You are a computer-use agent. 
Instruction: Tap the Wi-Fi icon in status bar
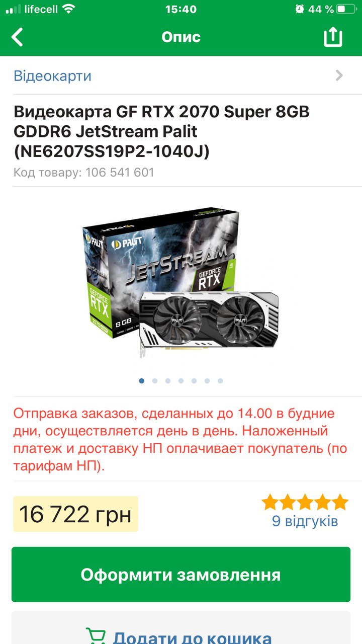(69, 9)
